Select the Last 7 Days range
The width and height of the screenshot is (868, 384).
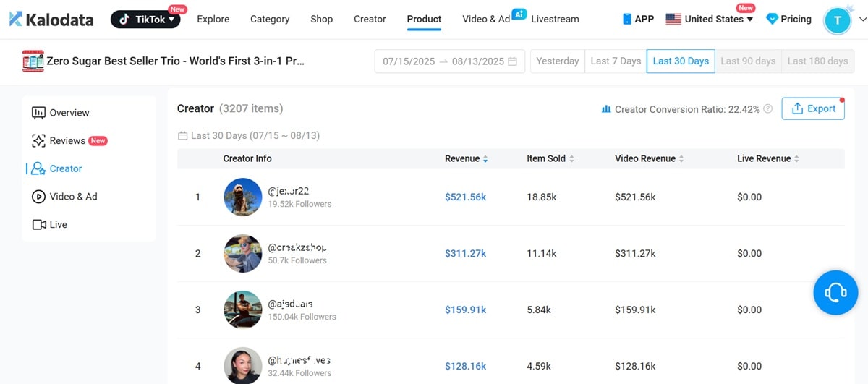[x=616, y=61]
